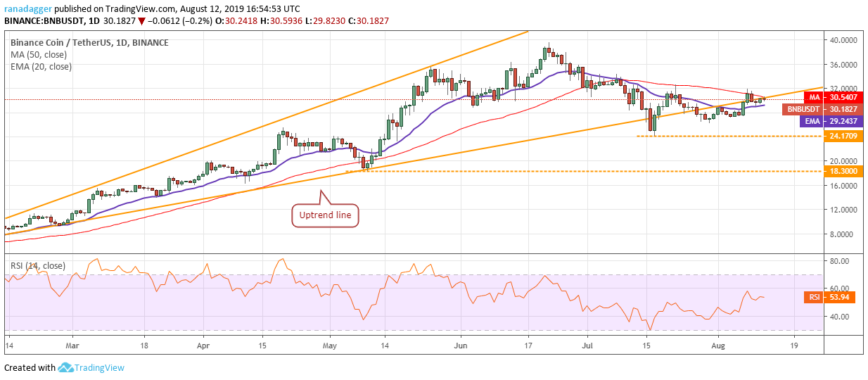
Task: Click the RSI value 53.94 label
Action: point(838,298)
